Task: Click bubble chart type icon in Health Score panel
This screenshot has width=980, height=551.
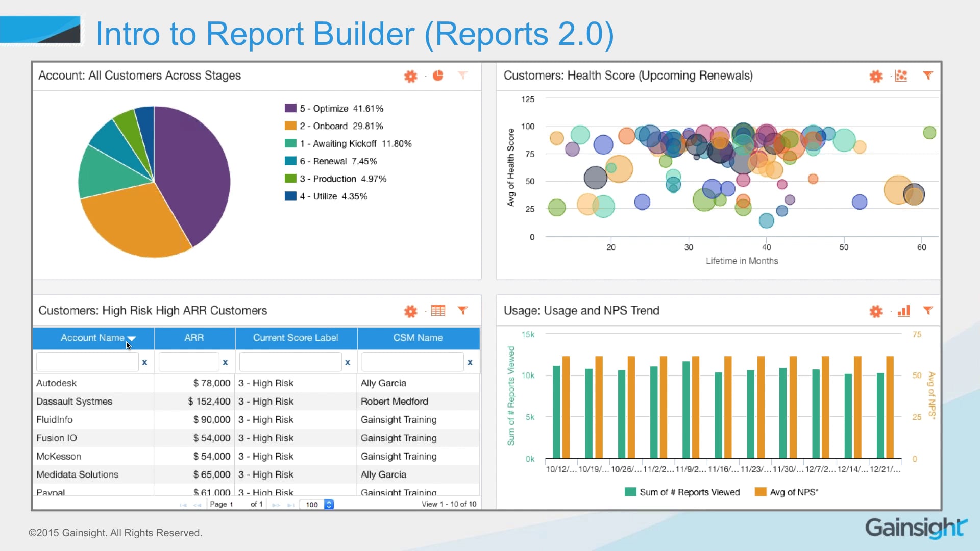Action: click(901, 76)
